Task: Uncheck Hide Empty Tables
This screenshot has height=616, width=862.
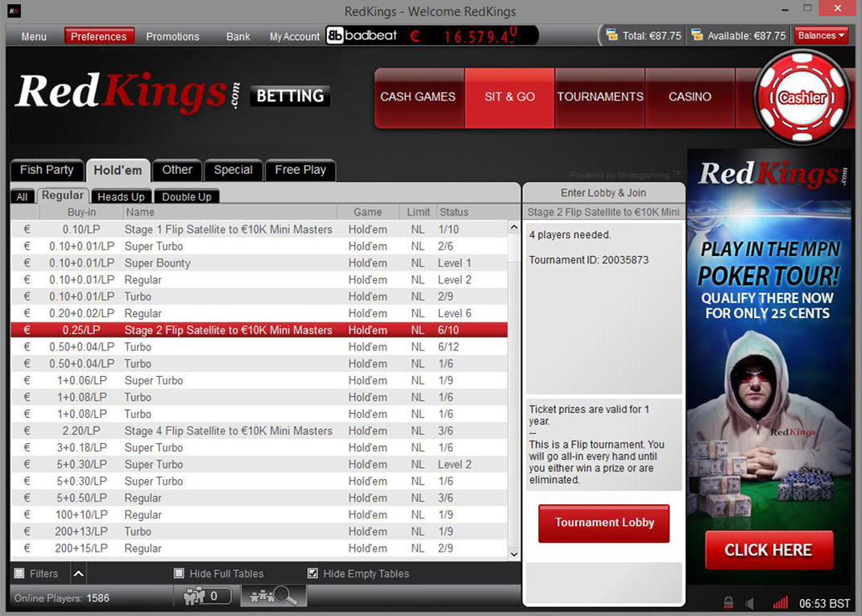Action: [x=313, y=573]
